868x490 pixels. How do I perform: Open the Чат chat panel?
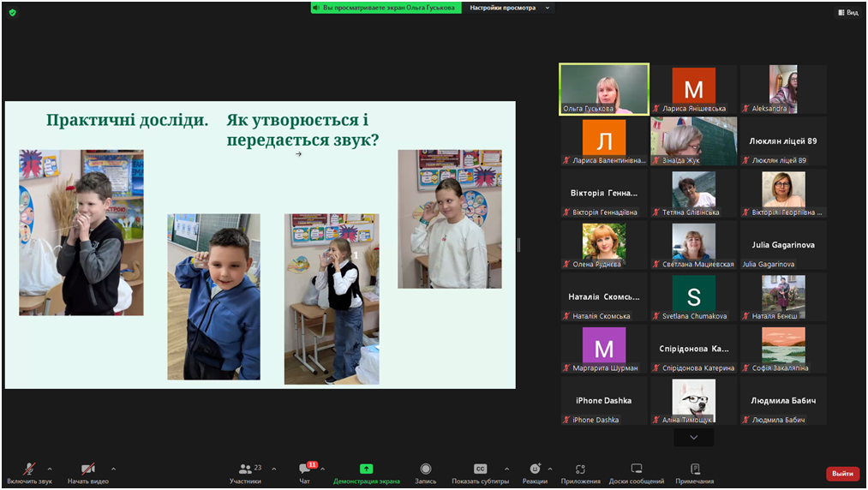pyautogui.click(x=304, y=469)
